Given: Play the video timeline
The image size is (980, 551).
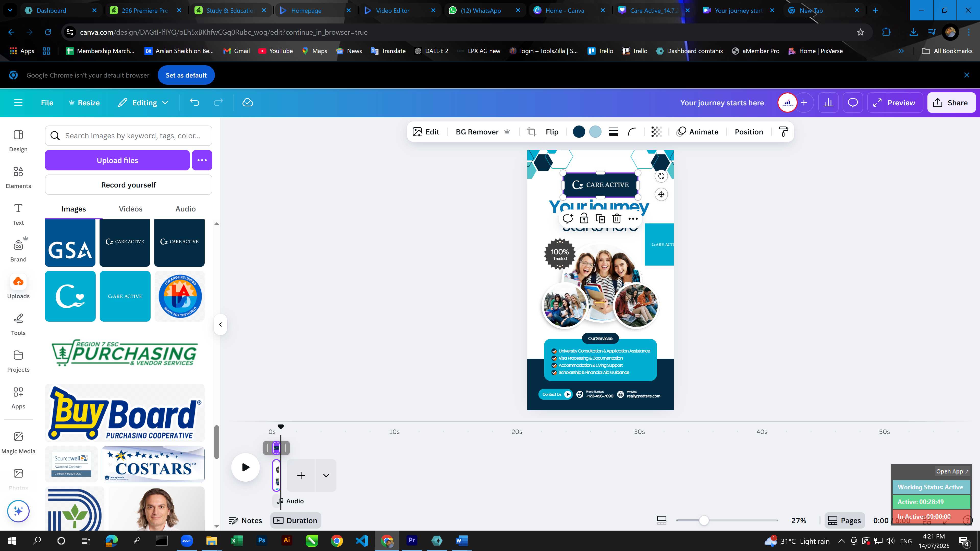Looking at the screenshot, I should coord(245,467).
